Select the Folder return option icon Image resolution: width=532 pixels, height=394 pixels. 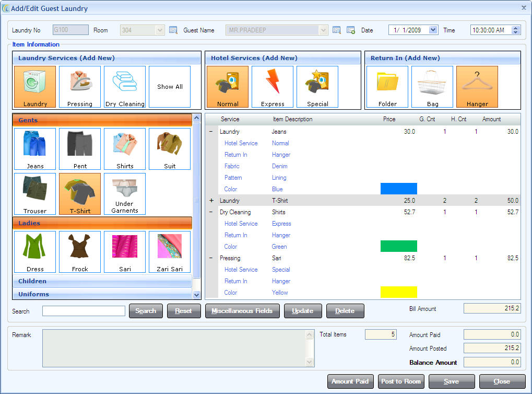pyautogui.click(x=387, y=87)
